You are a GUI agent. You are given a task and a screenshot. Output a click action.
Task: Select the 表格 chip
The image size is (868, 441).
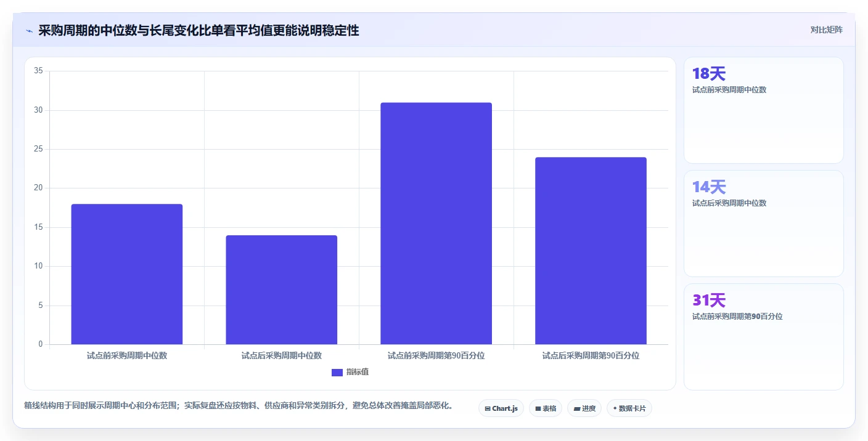point(546,408)
